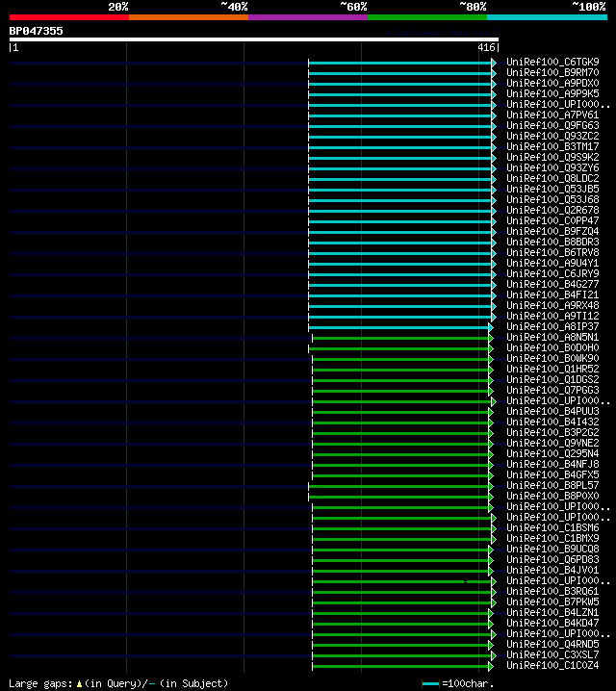Open hit UniRef100_B4PUU3
Viewport: 616px width, 691px height.
click(552, 411)
